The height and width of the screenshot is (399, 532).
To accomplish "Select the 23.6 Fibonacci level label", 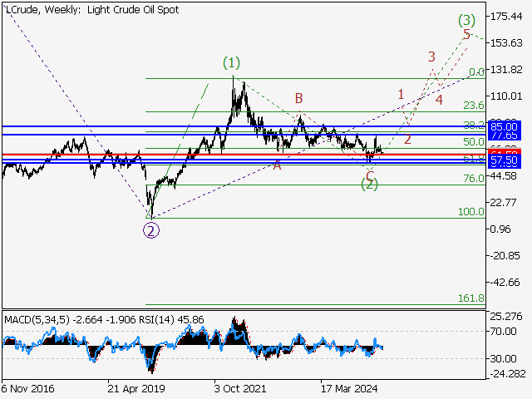I will [x=473, y=106].
